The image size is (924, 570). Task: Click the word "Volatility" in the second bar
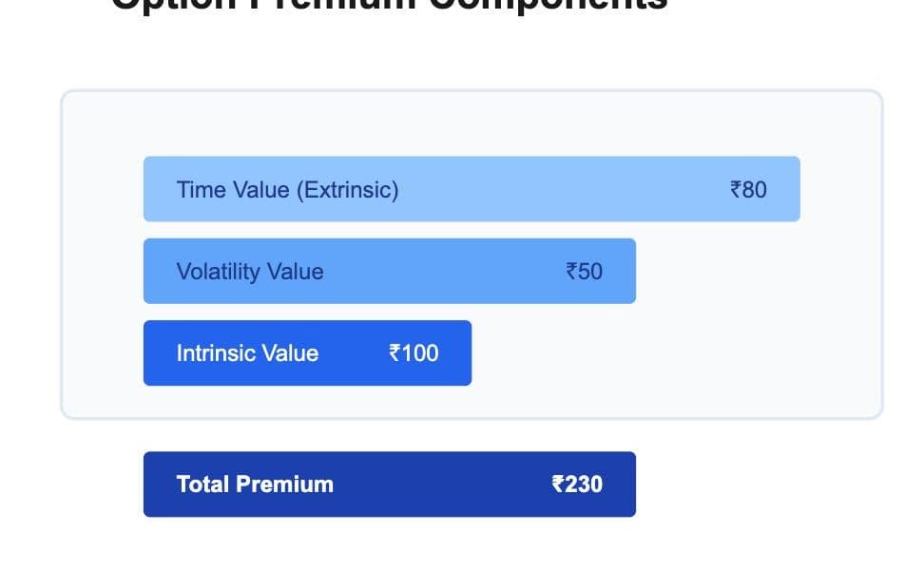[218, 272]
